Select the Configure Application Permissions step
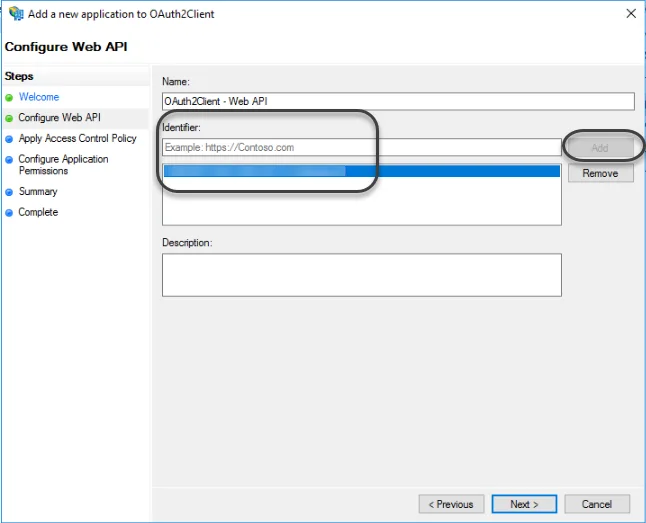The image size is (646, 523). 63,164
